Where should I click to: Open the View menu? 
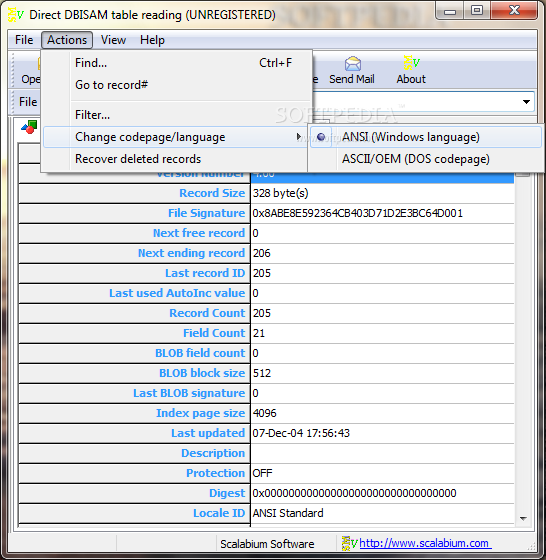(x=113, y=40)
